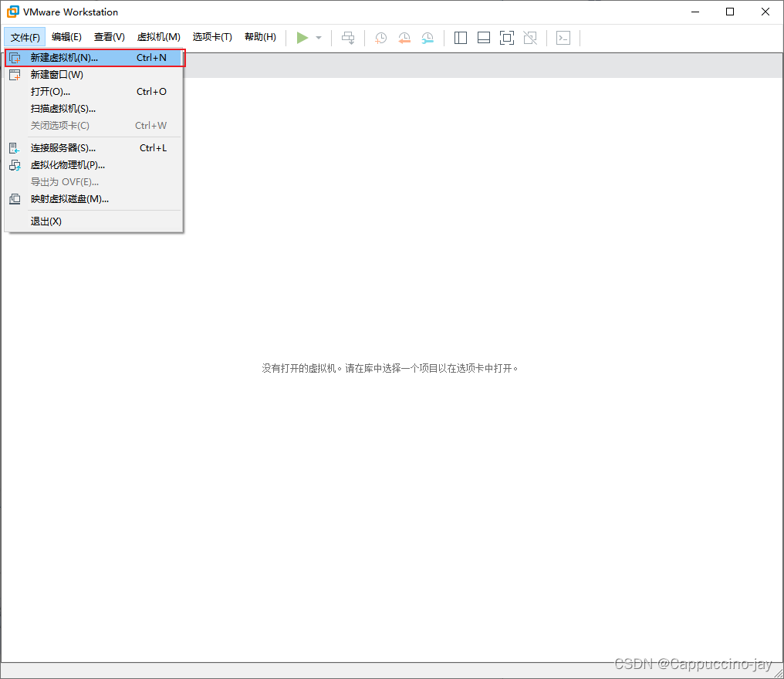Expand the power options dropdown arrow
The height and width of the screenshot is (679, 784).
pos(318,37)
